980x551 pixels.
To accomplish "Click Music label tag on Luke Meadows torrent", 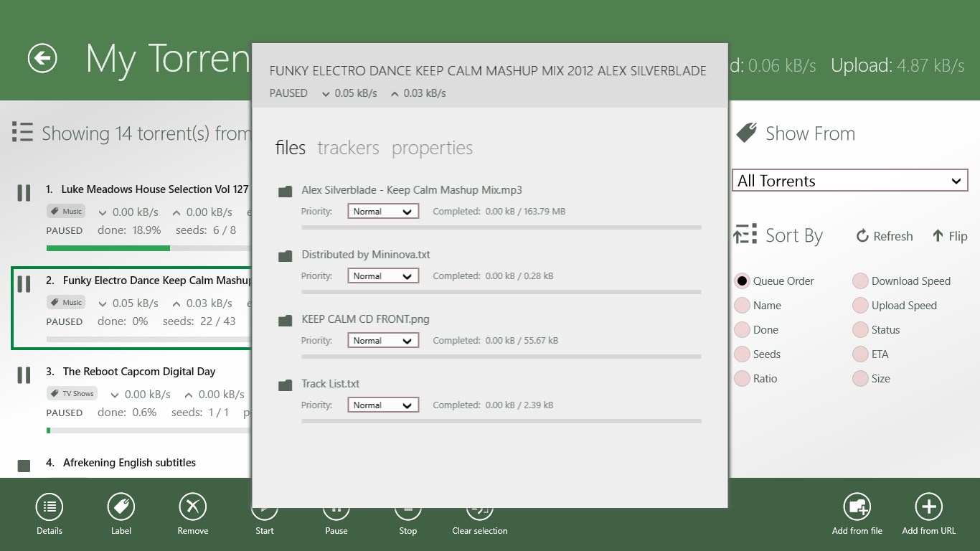I will tap(66, 212).
